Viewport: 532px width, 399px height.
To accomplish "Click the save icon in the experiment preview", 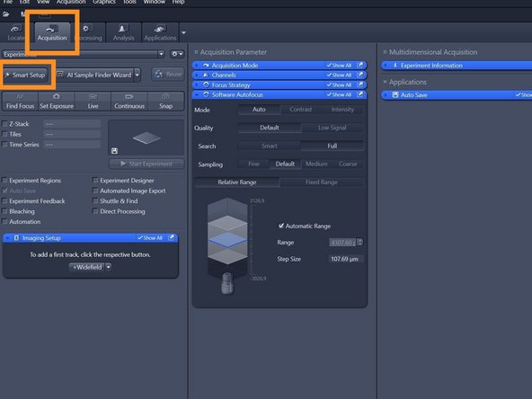I will click(x=114, y=151).
